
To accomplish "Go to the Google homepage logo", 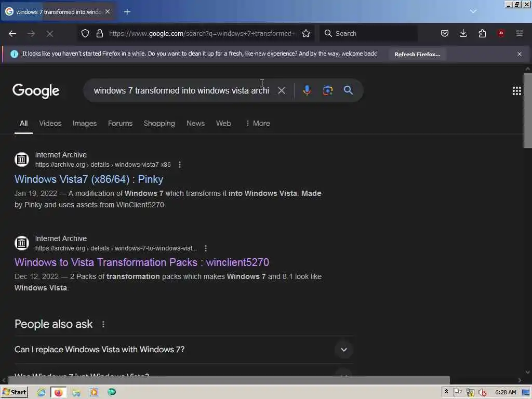I will (36, 91).
